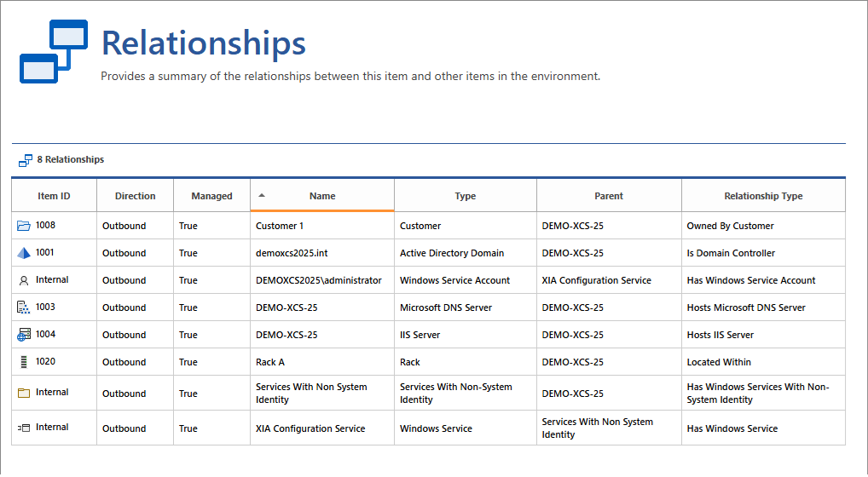
Task: Click the small icon beside 8 Relationships
Action: click(25, 160)
